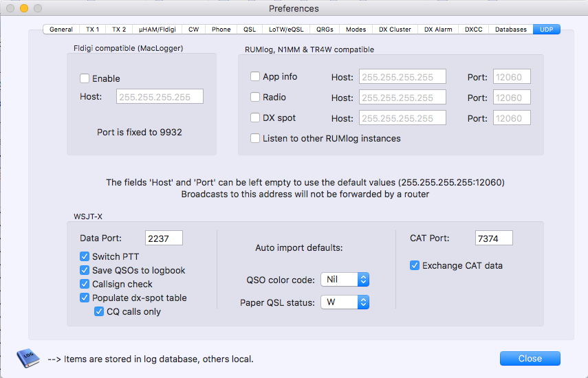Viewport: 588px width, 378px height.
Task: Click the Radio Port field
Action: pos(512,98)
